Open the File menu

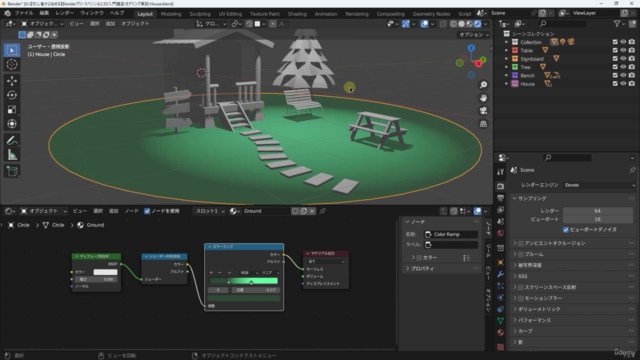pyautogui.click(x=24, y=13)
